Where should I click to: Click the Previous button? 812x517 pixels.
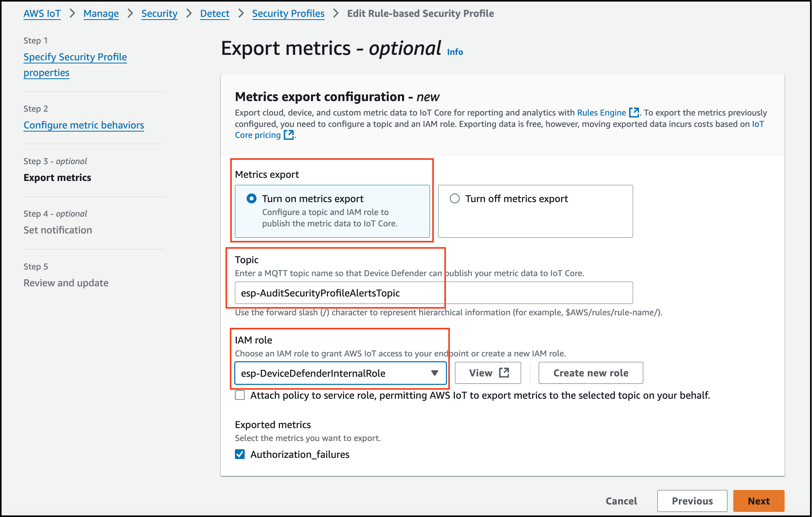click(692, 501)
